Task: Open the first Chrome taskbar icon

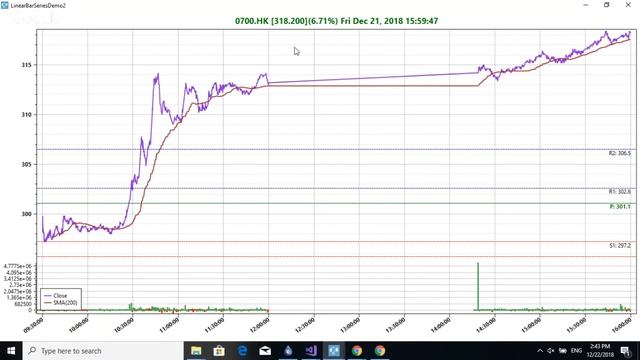Action: tap(357, 351)
